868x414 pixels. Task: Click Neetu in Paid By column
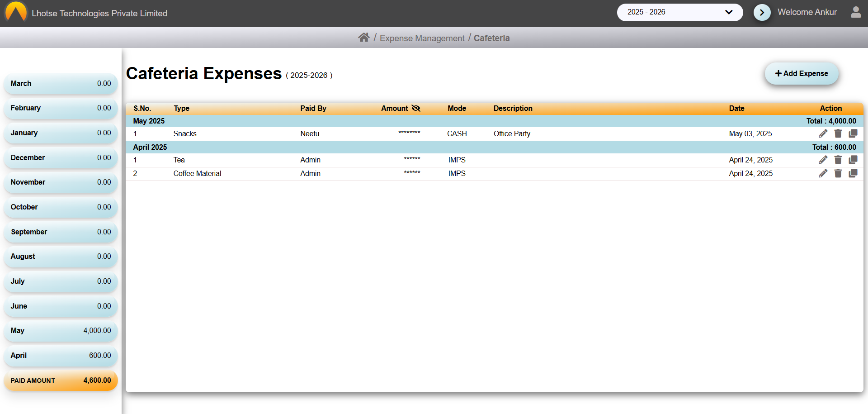tap(310, 134)
